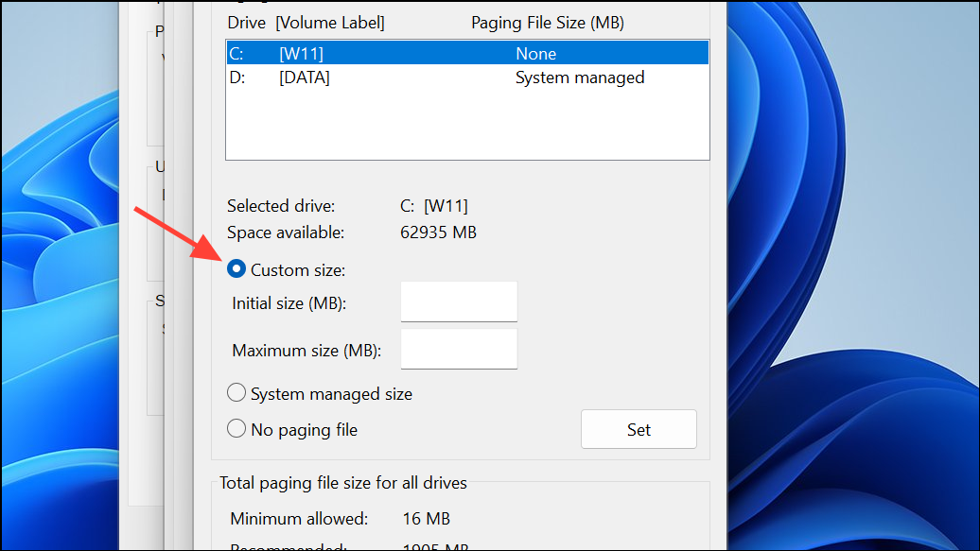Select the C: [W11] drive row

(466, 54)
